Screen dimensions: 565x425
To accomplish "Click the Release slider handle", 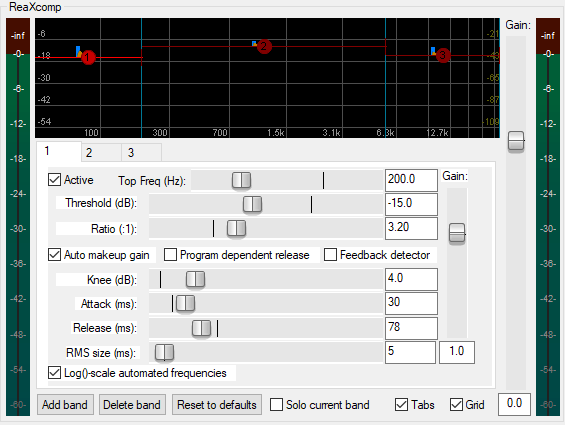I will [201, 328].
